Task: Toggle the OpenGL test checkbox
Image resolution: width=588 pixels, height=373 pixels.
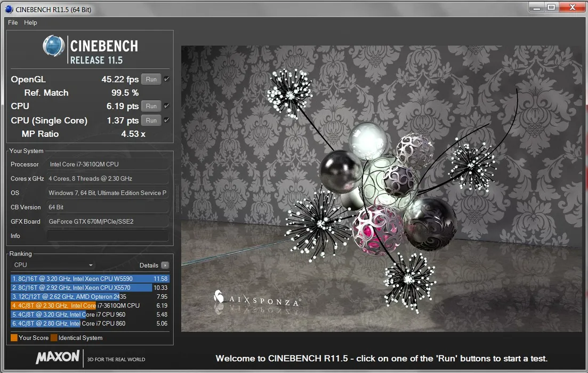Action: click(167, 79)
